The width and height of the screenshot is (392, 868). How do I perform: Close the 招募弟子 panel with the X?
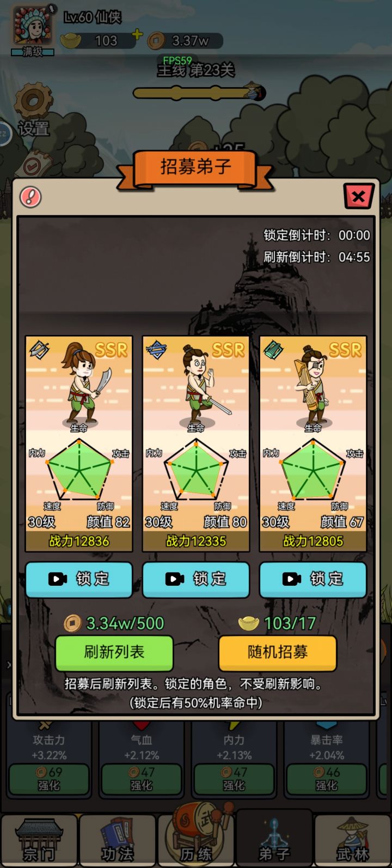pyautogui.click(x=358, y=196)
